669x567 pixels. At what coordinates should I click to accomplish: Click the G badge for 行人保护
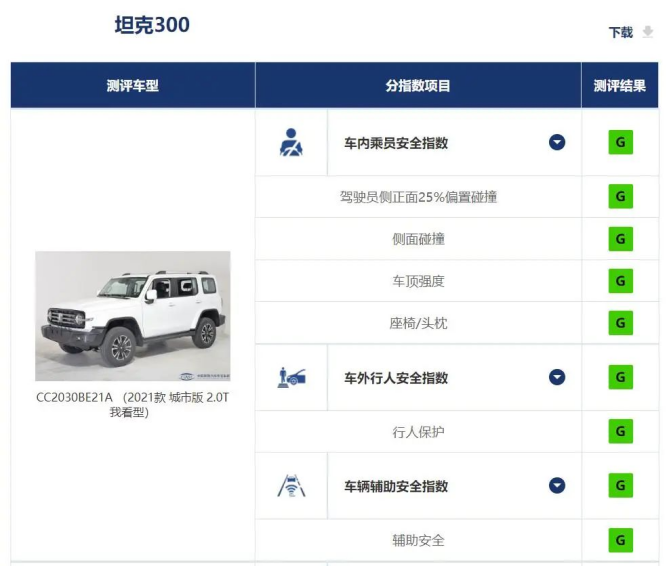620,431
